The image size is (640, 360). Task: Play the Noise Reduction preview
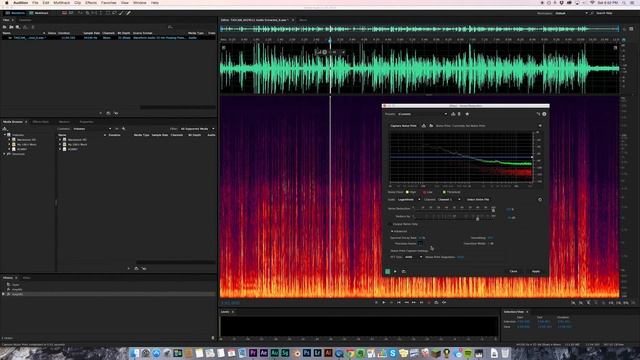point(395,271)
